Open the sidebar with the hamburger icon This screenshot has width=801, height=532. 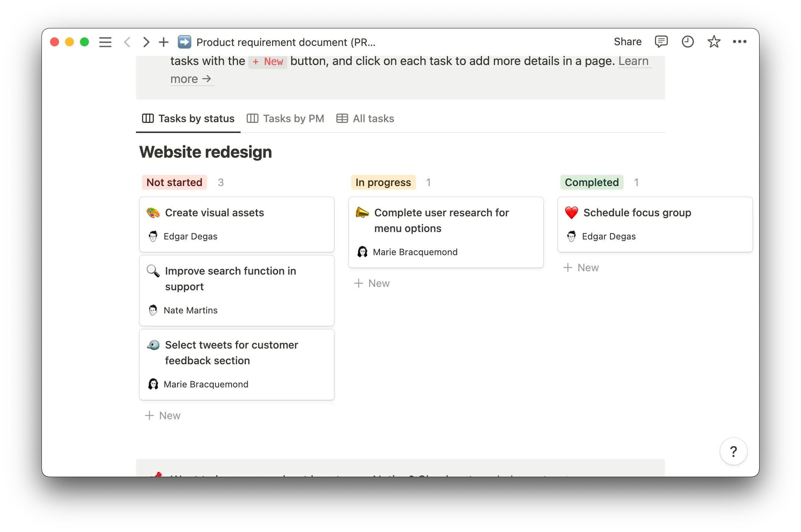tap(105, 42)
